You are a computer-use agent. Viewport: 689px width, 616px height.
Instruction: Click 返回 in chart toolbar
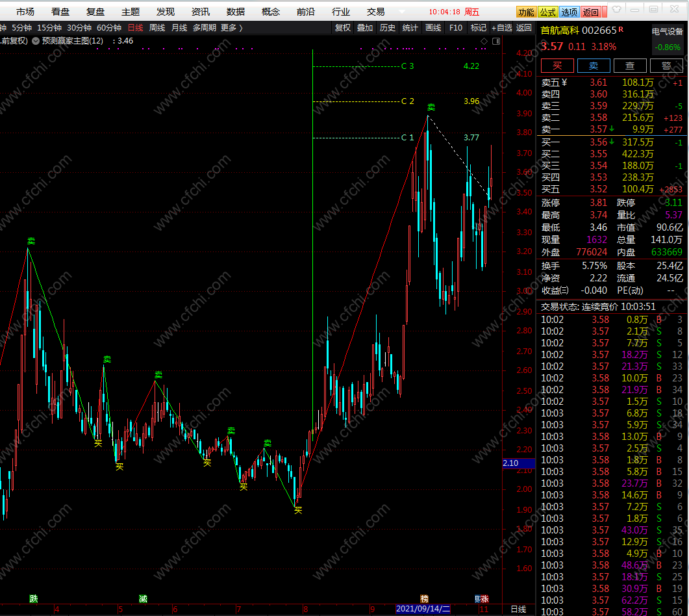524,28
